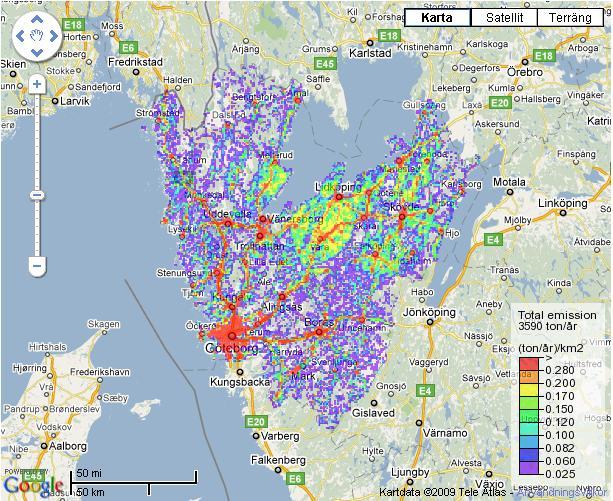
Task: Click the red legend swatch above 0.280
Action: coord(529,364)
